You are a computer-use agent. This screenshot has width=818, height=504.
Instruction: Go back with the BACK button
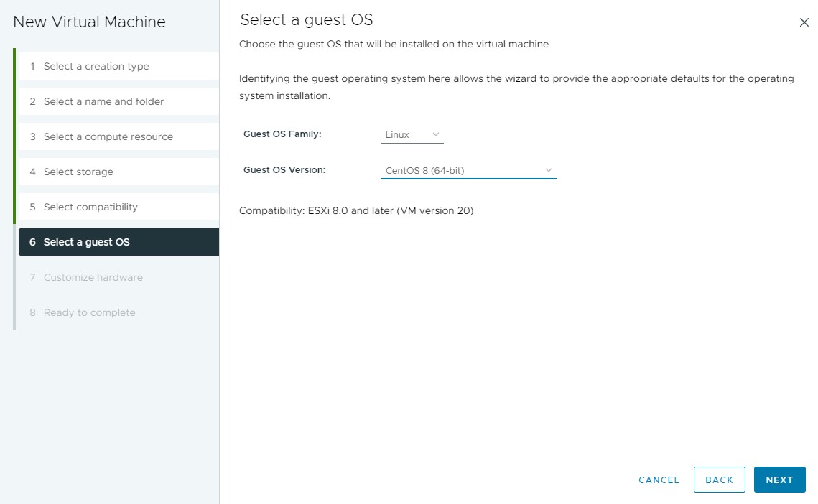(x=719, y=480)
